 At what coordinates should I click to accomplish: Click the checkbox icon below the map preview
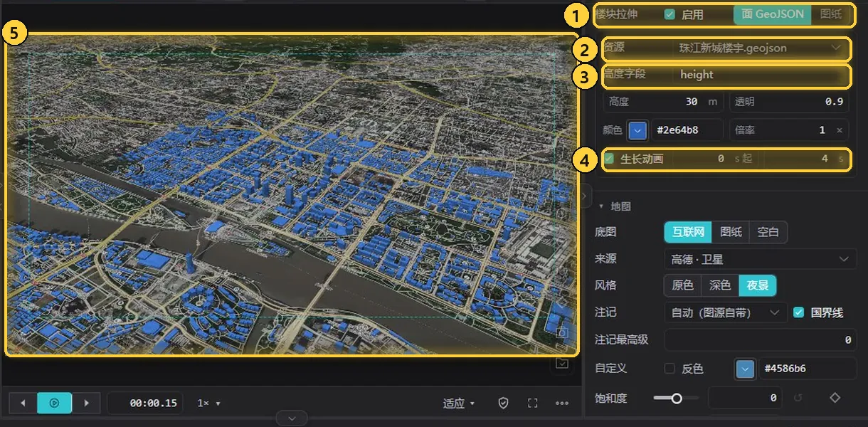[x=562, y=364]
